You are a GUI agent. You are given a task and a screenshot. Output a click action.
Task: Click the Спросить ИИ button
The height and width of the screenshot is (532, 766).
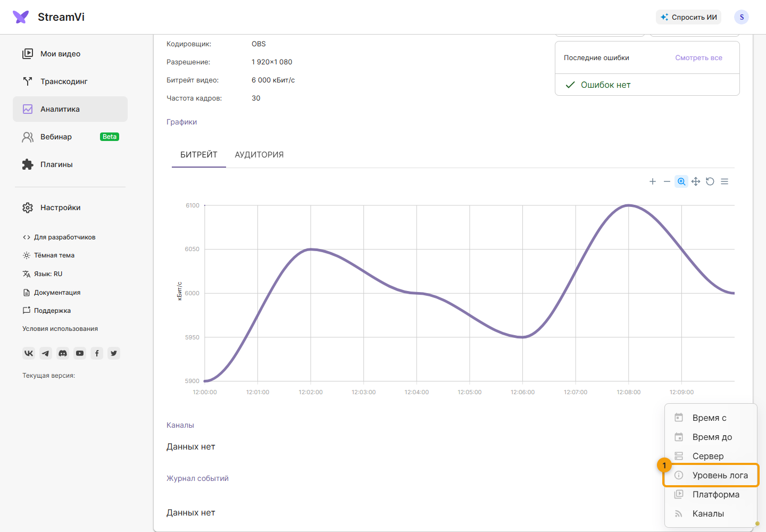[x=688, y=17]
